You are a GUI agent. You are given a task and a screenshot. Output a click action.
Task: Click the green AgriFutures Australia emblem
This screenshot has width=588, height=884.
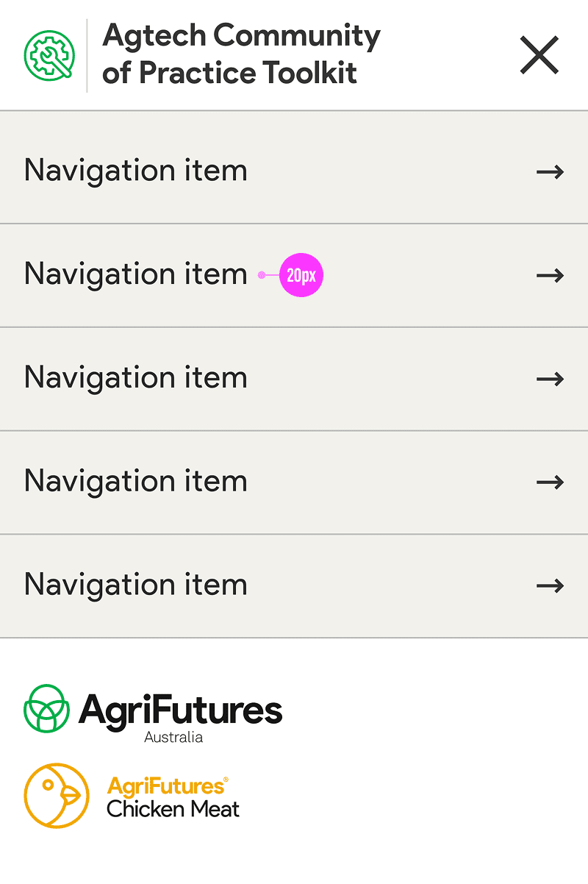click(x=47, y=708)
